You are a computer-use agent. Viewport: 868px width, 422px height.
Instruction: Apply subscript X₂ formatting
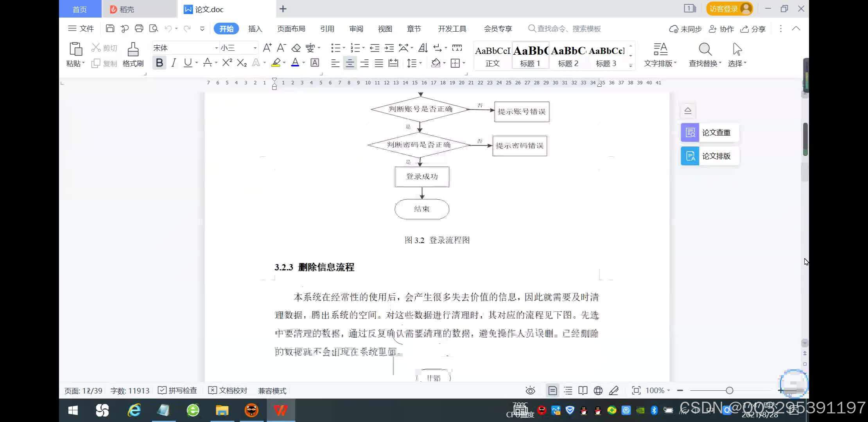(x=242, y=63)
